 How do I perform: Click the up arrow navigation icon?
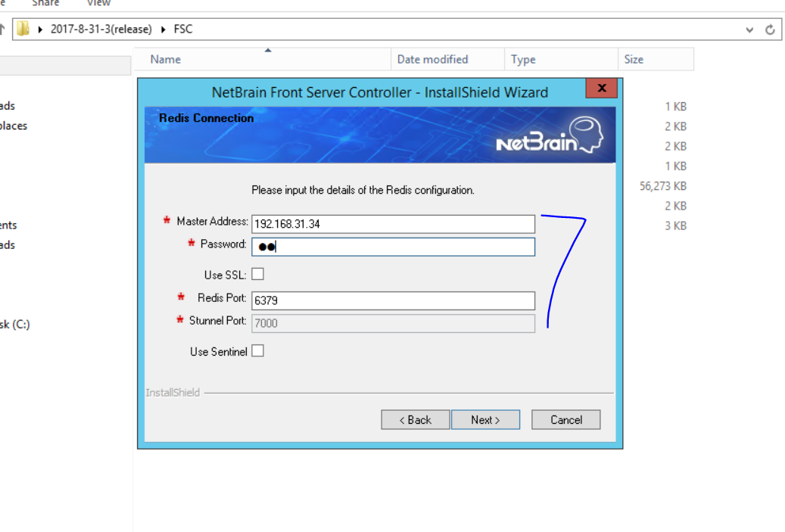[x=2, y=29]
